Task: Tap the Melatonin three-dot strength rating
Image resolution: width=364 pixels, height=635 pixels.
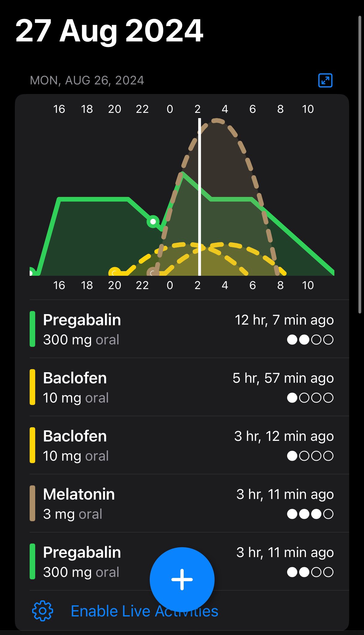Action: 310,514
